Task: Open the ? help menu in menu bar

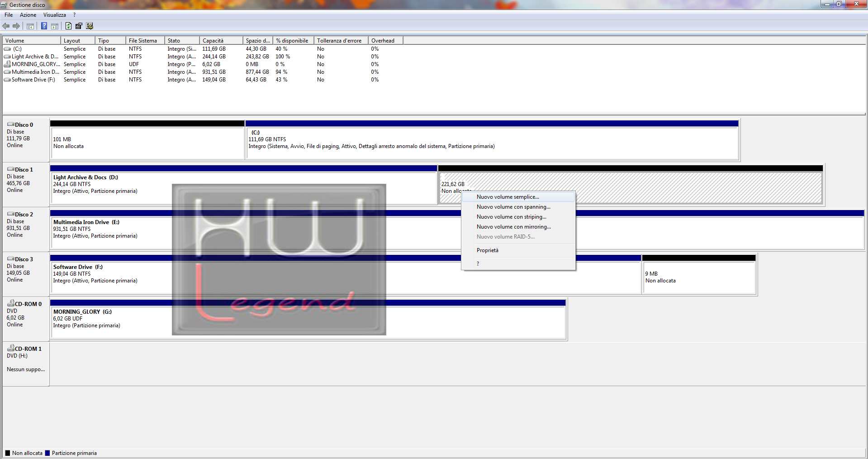Action: pos(75,15)
